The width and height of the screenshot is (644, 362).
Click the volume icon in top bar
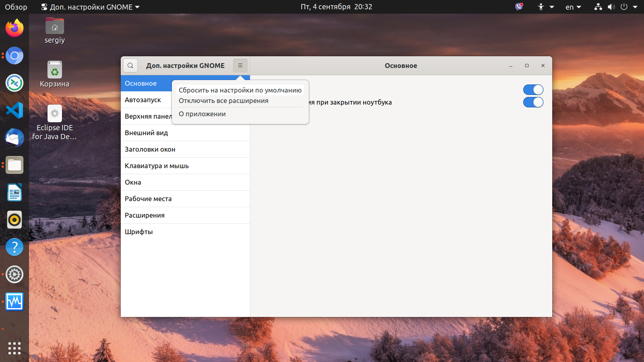(611, 7)
